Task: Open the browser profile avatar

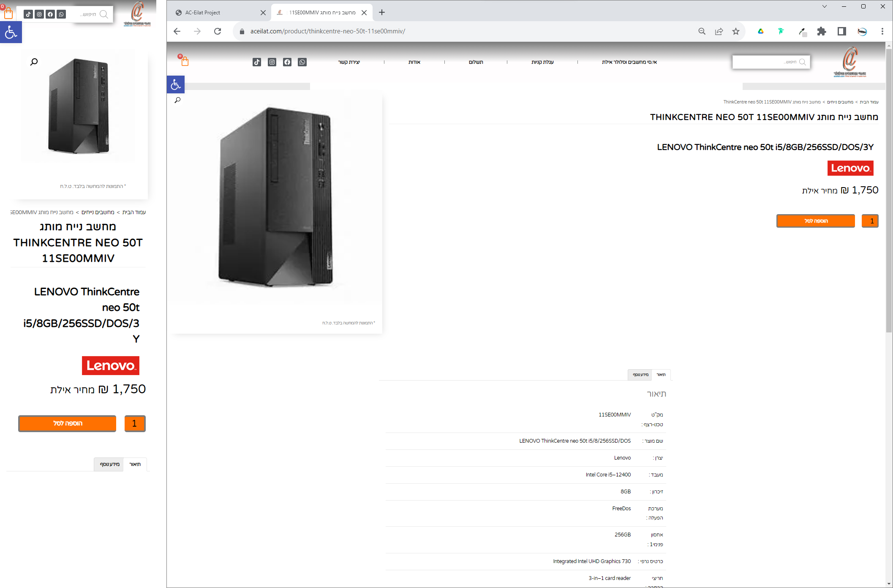Action: [862, 31]
